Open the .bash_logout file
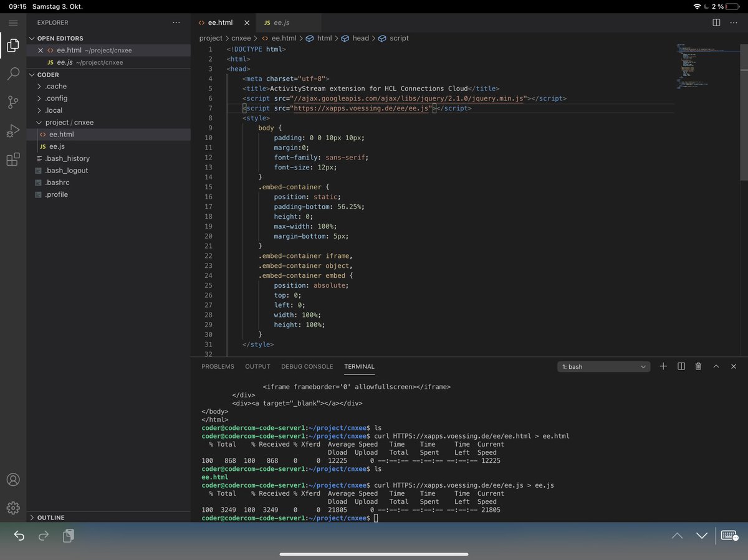The image size is (748, 560). [108, 171]
